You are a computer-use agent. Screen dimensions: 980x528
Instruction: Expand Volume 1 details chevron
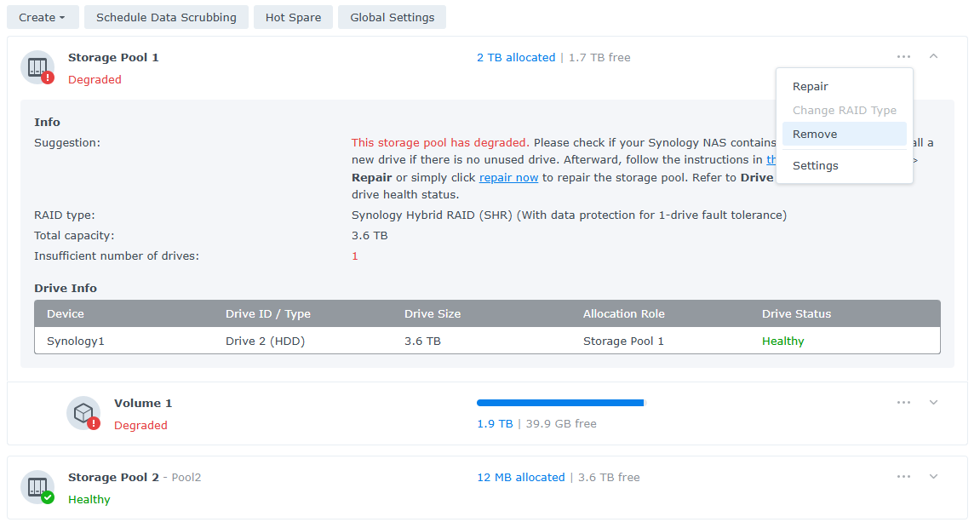(x=933, y=403)
